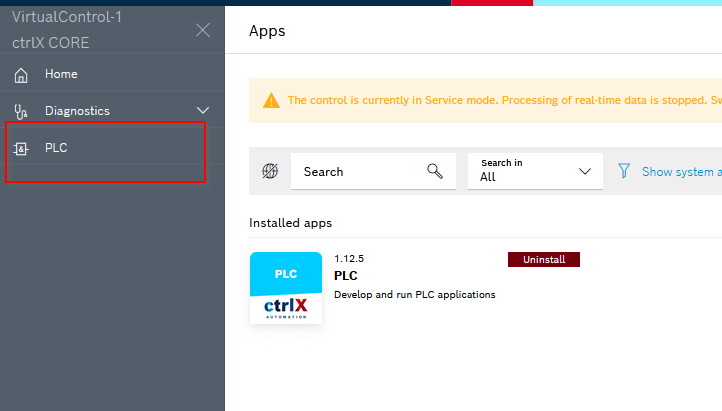Click the magnifying glass search icon
This screenshot has height=411, width=722.
[435, 171]
